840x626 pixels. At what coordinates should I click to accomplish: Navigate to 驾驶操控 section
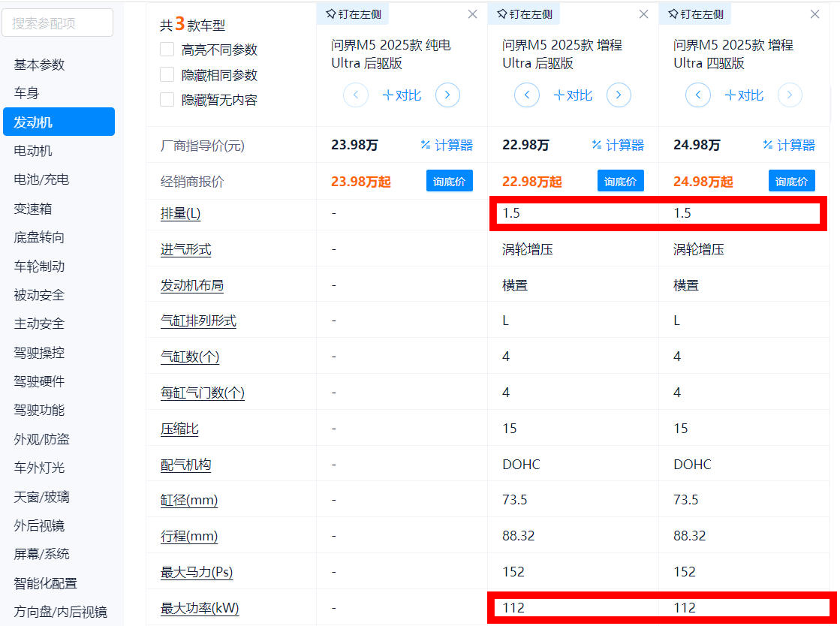[39, 353]
